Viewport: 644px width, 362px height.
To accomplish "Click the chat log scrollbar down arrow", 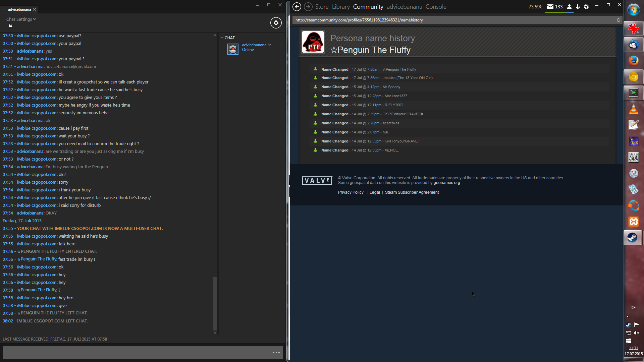I will [215, 333].
